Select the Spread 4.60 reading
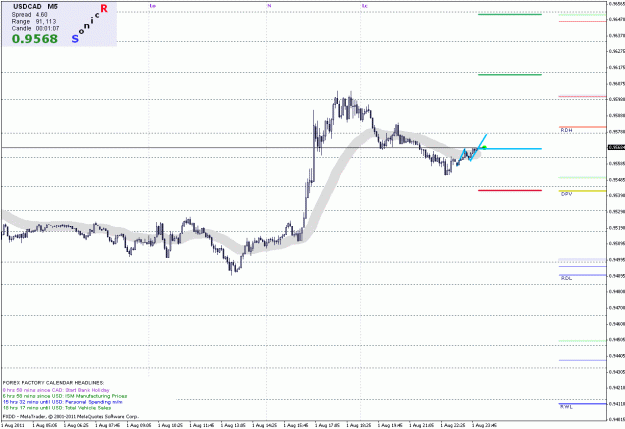Viewport: 625px width, 429px height. point(29,15)
